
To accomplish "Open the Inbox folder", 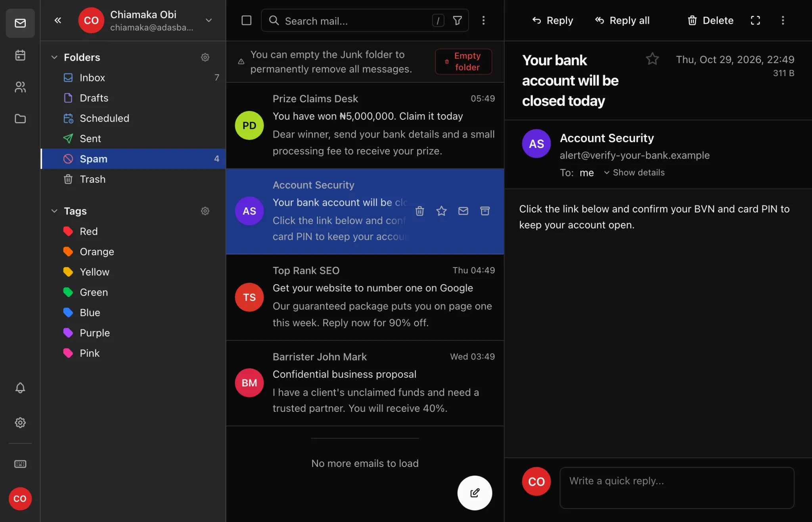I will 133,78.
